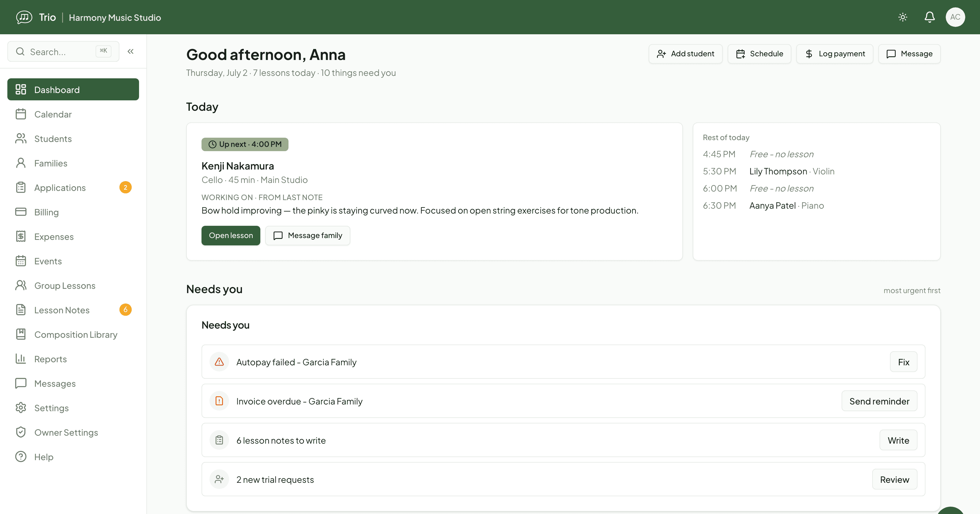This screenshot has width=980, height=514.
Task: Click the Students icon in sidebar
Action: click(21, 138)
